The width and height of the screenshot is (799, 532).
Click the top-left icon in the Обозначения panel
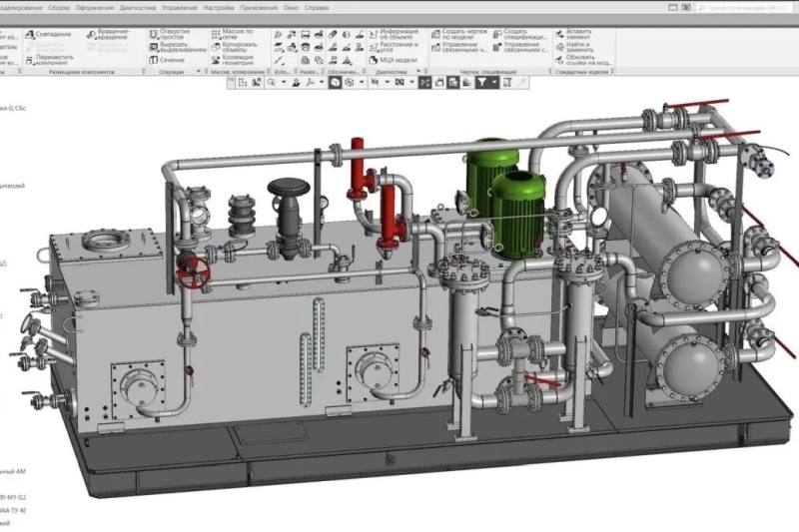coord(333,34)
